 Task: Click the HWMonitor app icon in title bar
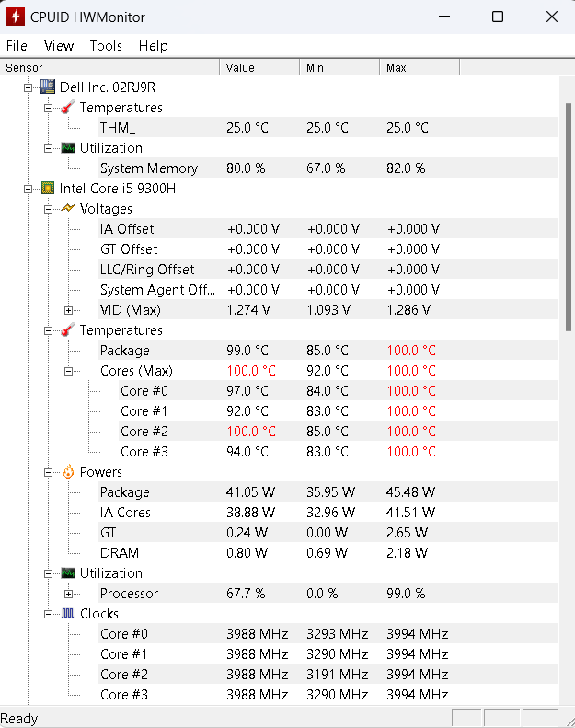[16, 17]
